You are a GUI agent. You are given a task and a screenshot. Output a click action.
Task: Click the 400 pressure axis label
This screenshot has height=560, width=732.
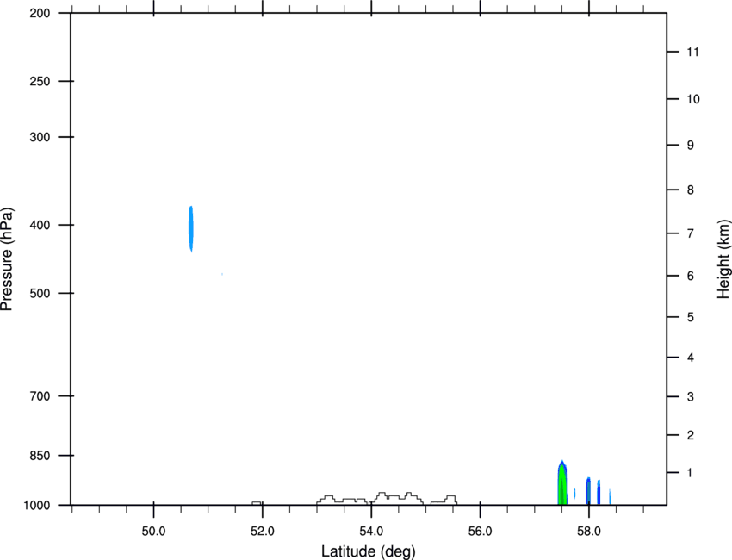[40, 225]
